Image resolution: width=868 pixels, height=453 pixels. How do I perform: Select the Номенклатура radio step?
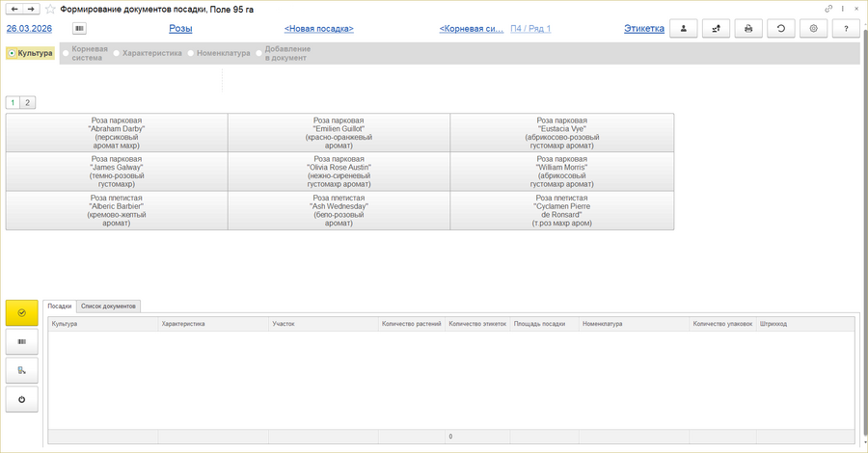(x=219, y=53)
